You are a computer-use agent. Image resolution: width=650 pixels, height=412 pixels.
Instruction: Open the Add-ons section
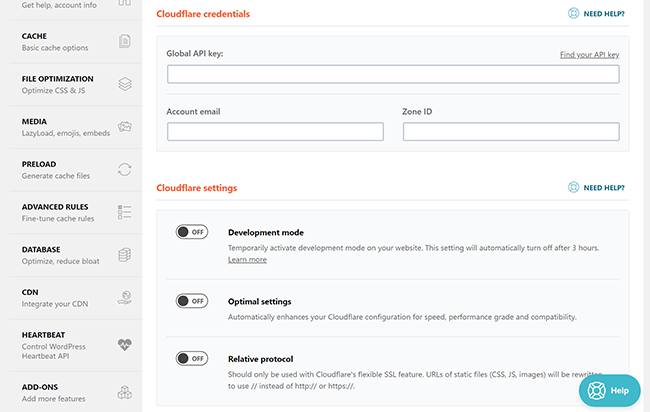[76, 392]
